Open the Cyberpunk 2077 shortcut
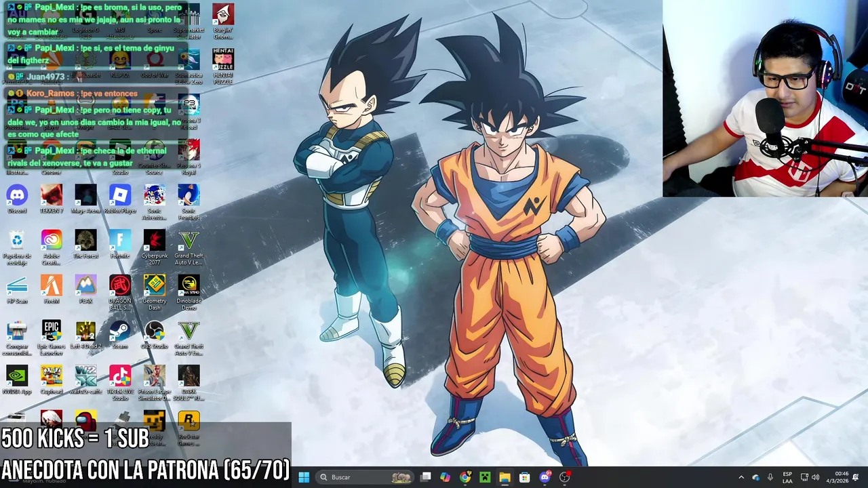This screenshot has height=488, width=868. tap(155, 248)
